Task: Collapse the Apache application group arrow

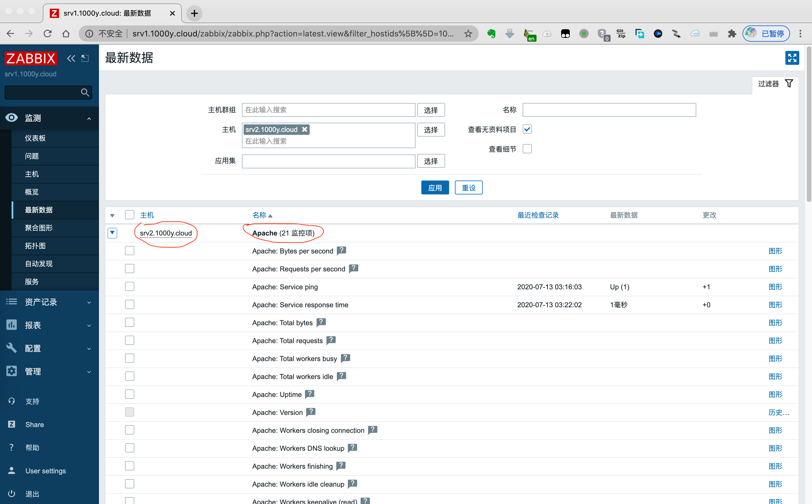Action: [112, 233]
